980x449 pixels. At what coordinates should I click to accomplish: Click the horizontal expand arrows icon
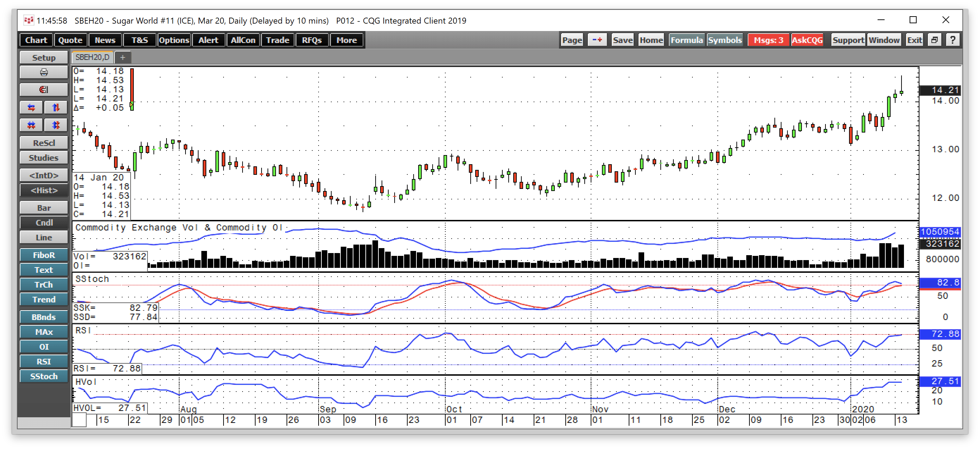[31, 107]
